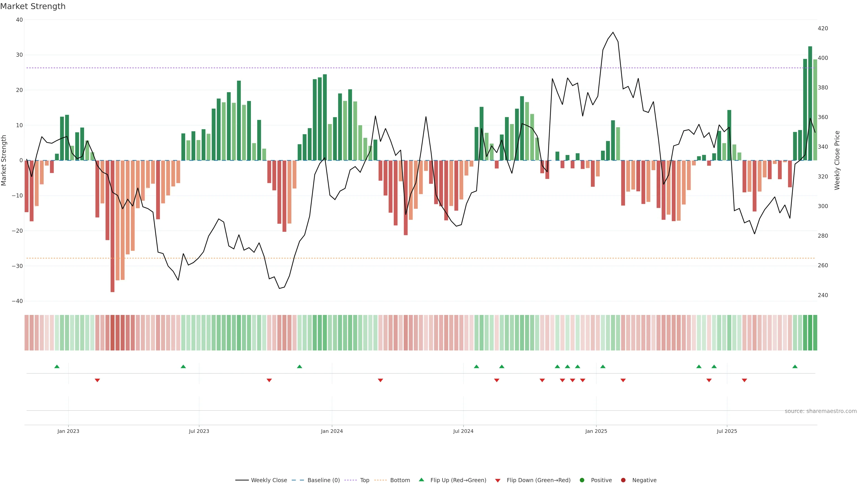
Task: Click the green Positive legend circle
Action: click(582, 480)
